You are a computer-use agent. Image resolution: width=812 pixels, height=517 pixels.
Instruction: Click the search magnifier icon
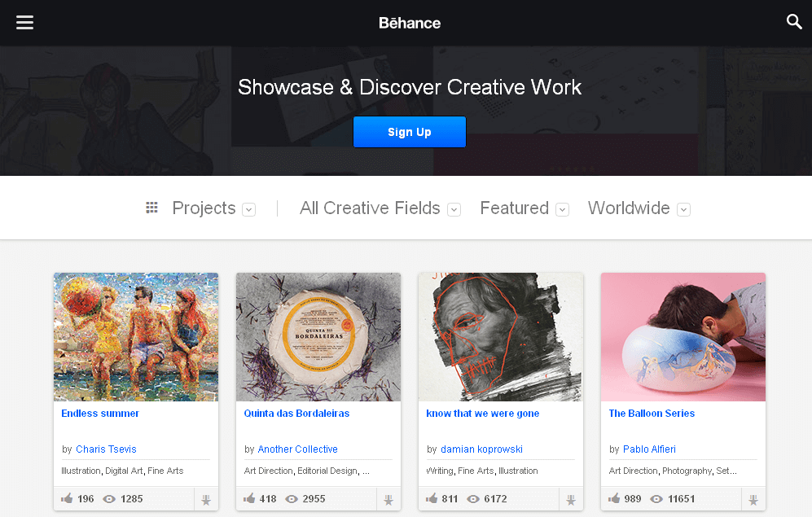(794, 22)
